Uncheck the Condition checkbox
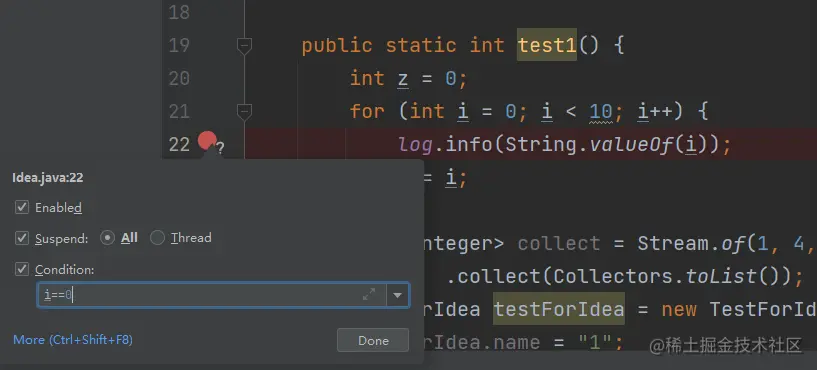817x370 pixels. [21, 269]
